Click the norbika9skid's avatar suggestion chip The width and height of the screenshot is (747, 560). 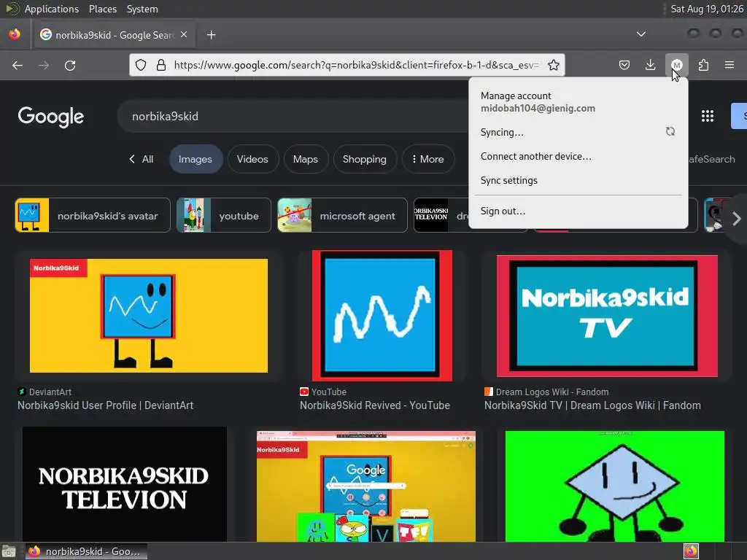[x=93, y=215]
